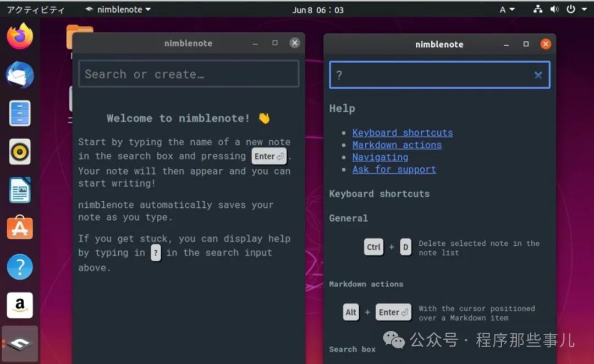
Task: Open the Markdown actions help link
Action: [x=397, y=145]
